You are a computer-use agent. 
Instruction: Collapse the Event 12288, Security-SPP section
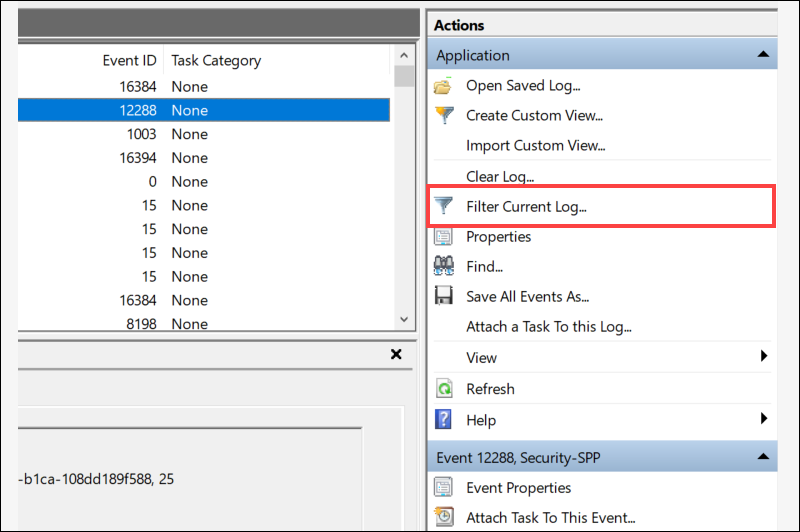coord(763,457)
